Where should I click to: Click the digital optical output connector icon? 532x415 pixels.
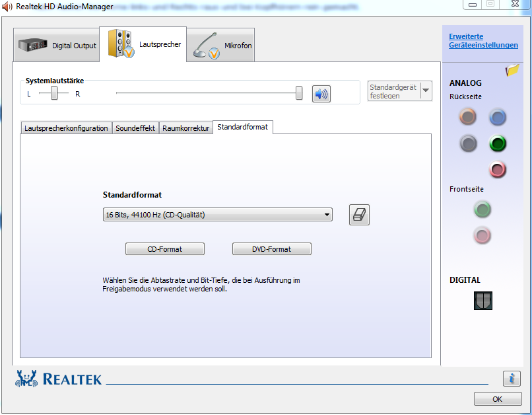point(482,301)
